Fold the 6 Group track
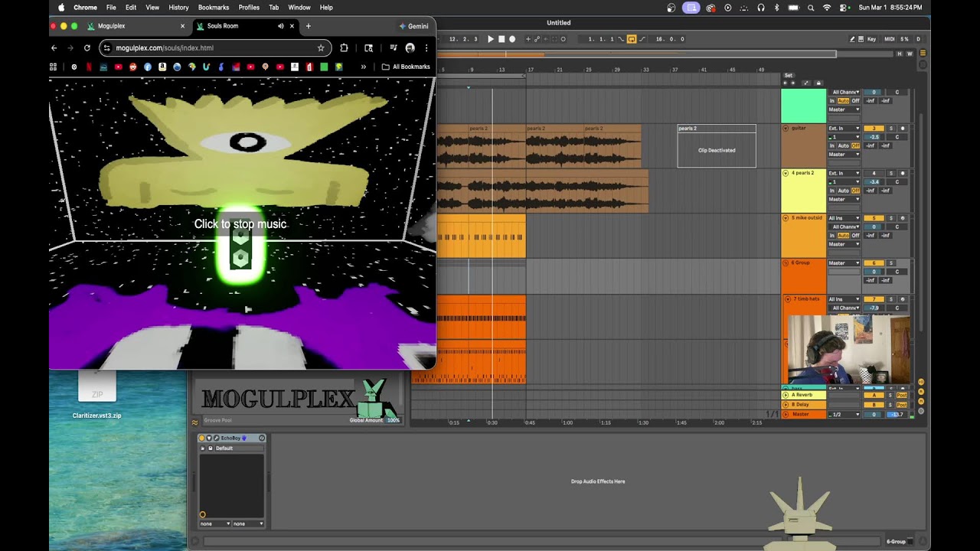 (786, 263)
